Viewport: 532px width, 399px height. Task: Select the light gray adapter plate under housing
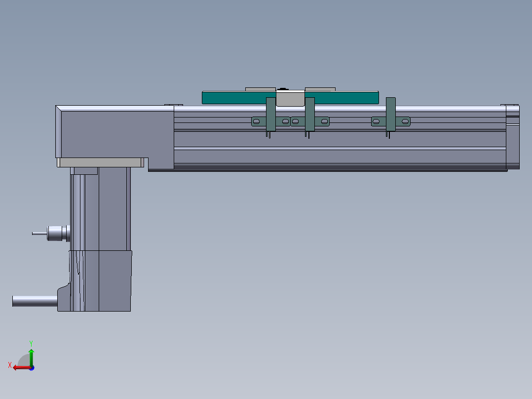pyautogui.click(x=100, y=162)
